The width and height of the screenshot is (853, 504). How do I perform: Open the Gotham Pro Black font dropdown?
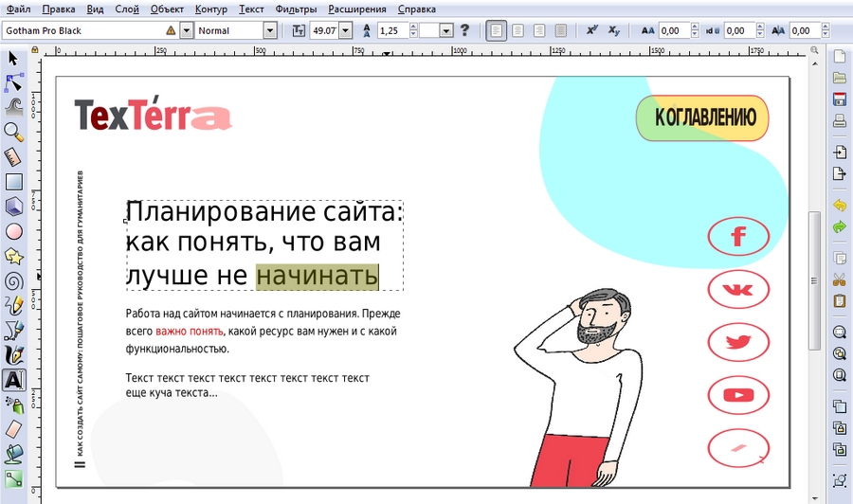[x=186, y=30]
